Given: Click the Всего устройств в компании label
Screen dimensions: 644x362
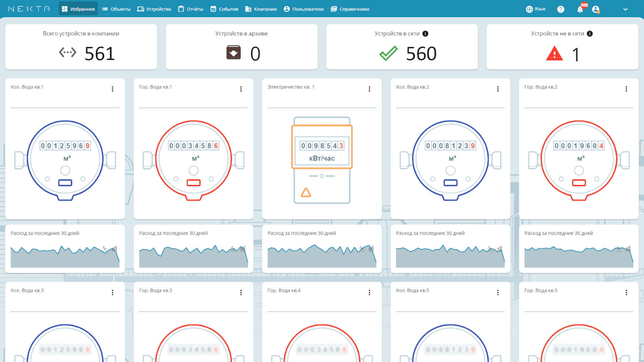Looking at the screenshot, I should click(81, 34).
